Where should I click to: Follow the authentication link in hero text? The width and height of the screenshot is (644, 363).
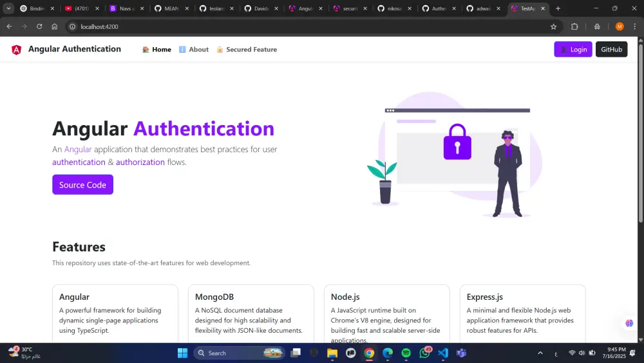pyautogui.click(x=79, y=162)
